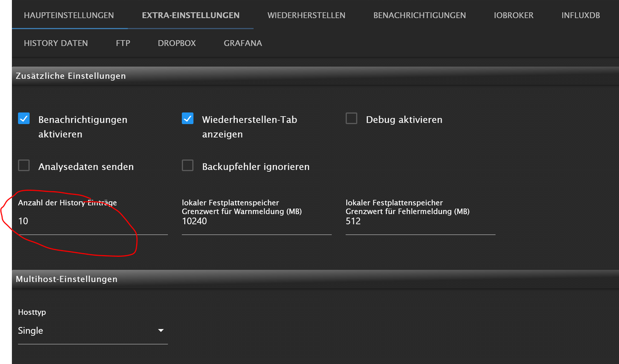Click the Multihost-Einstellungen section header

(315, 279)
